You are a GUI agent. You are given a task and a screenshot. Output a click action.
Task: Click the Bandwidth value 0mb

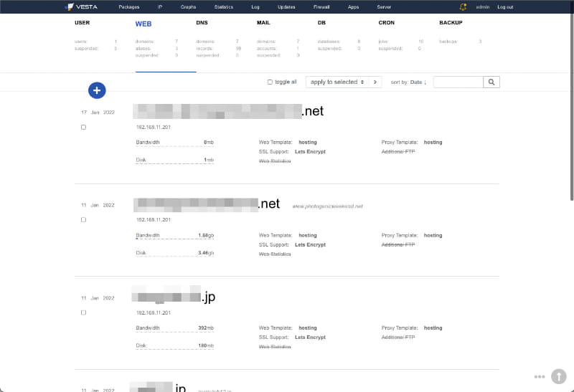209,142
